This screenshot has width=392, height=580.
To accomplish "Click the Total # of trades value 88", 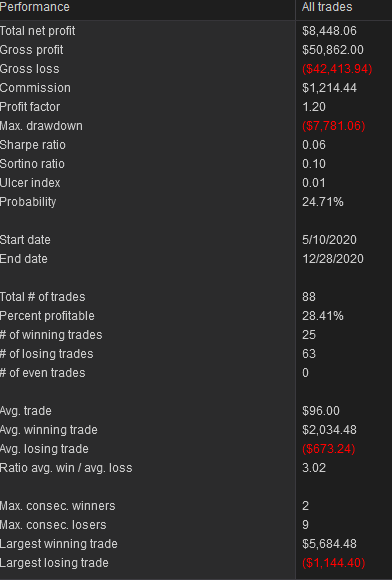I will tap(309, 297).
